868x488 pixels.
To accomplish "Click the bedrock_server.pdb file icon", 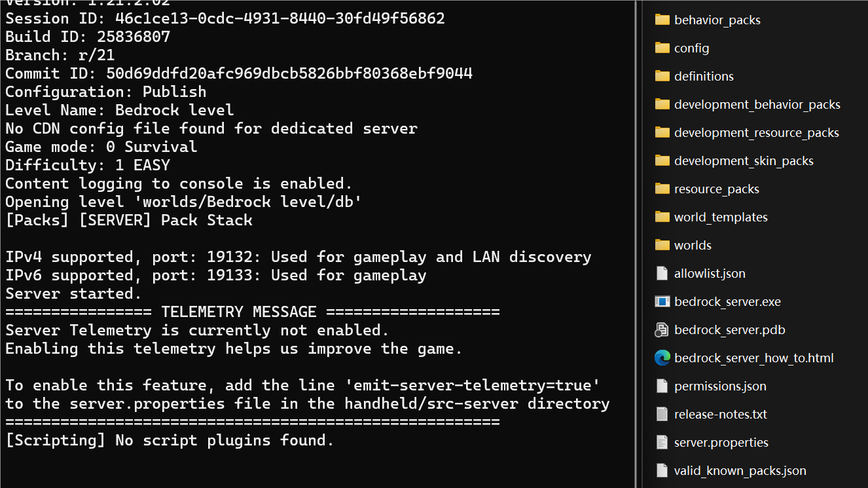I will pos(662,329).
